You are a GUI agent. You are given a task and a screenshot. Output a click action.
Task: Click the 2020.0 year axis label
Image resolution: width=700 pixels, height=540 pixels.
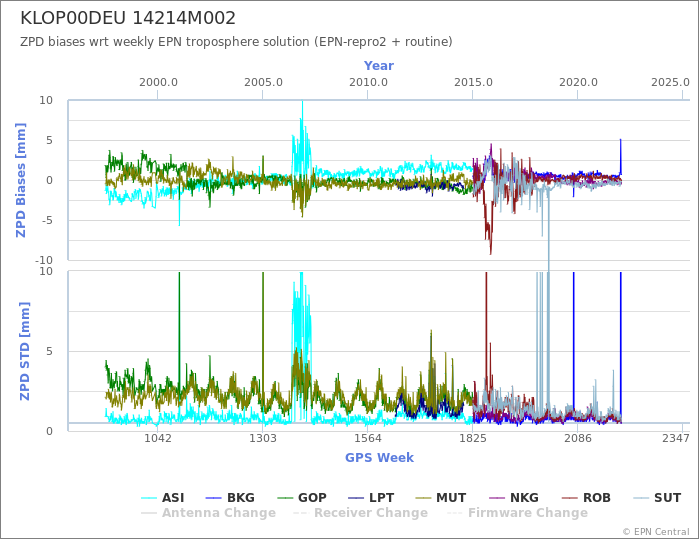[x=578, y=83]
